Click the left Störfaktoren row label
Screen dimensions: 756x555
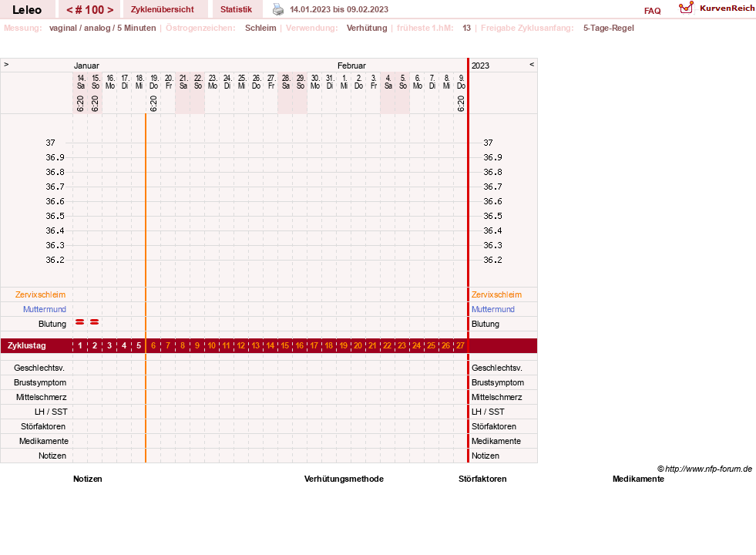[43, 426]
